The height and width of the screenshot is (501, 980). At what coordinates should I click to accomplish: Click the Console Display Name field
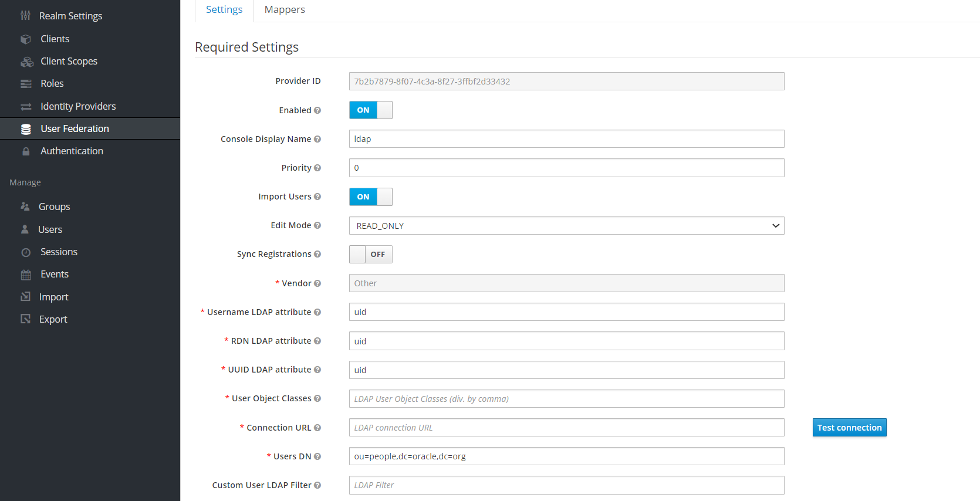(x=566, y=139)
